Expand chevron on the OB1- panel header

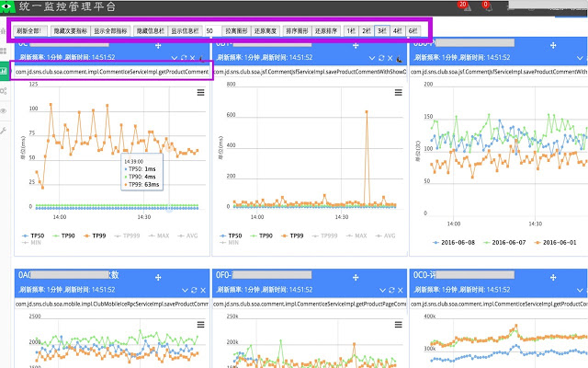371,58
